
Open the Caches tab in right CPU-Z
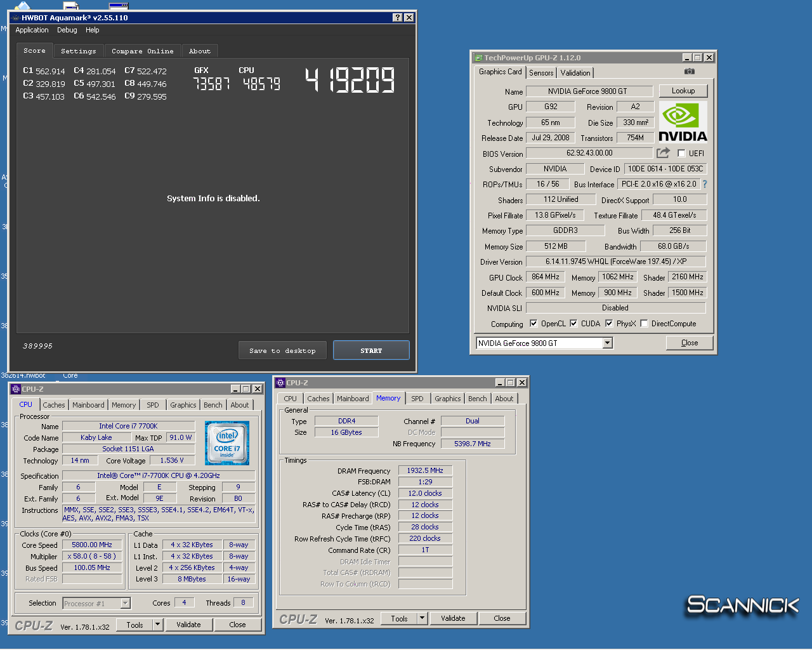(318, 399)
